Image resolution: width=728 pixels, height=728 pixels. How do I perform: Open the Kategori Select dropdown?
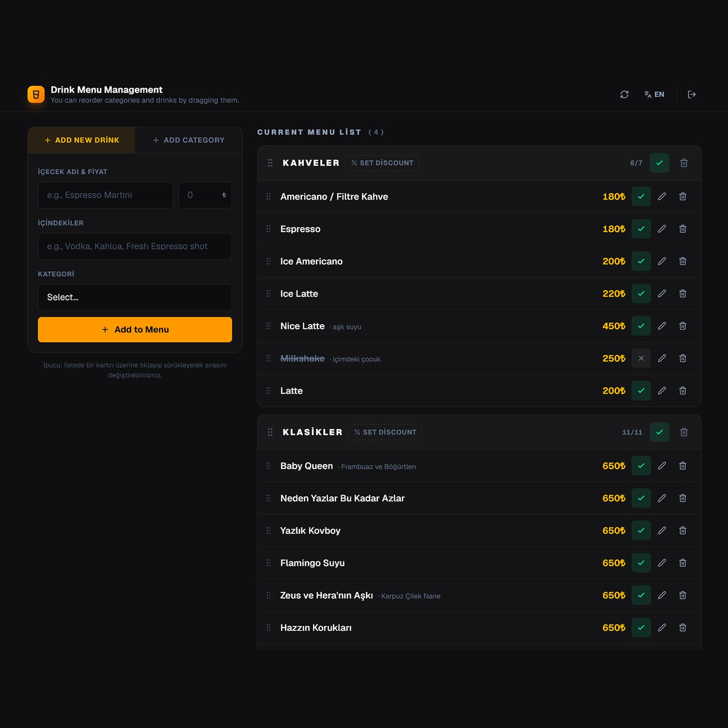[x=135, y=298]
